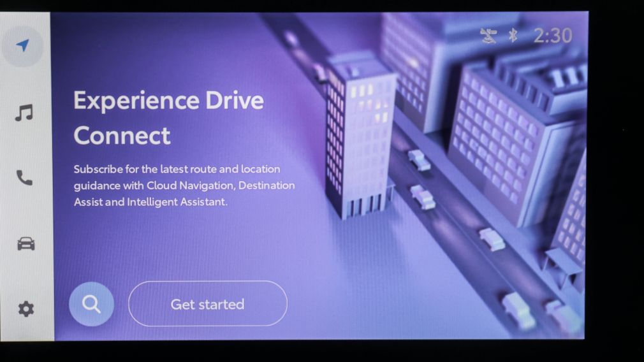Tap the round magnifying glass search button
The image size is (644, 362).
tap(91, 305)
